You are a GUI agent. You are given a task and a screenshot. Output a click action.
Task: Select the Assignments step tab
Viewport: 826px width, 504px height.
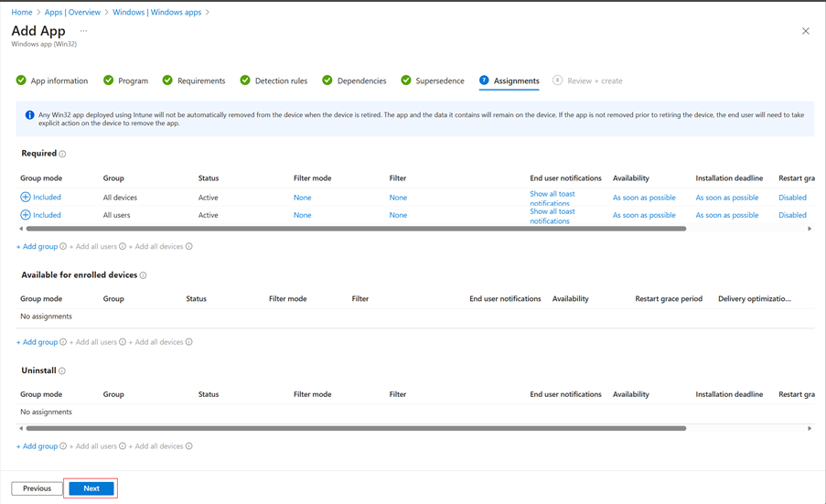510,80
